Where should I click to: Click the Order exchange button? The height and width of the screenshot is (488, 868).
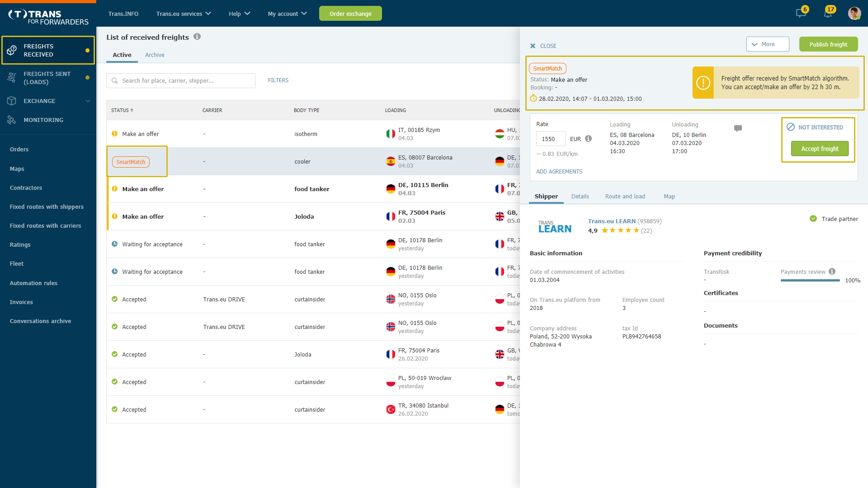tap(350, 14)
